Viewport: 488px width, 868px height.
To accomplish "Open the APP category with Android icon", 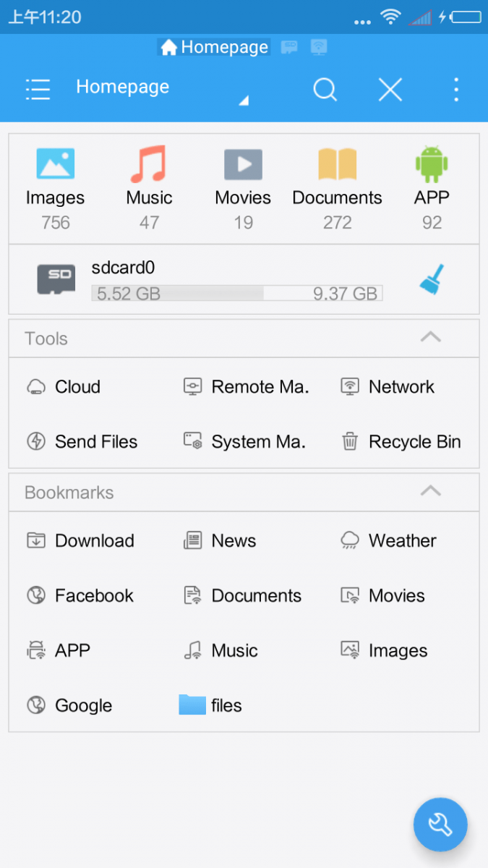I will tap(432, 188).
